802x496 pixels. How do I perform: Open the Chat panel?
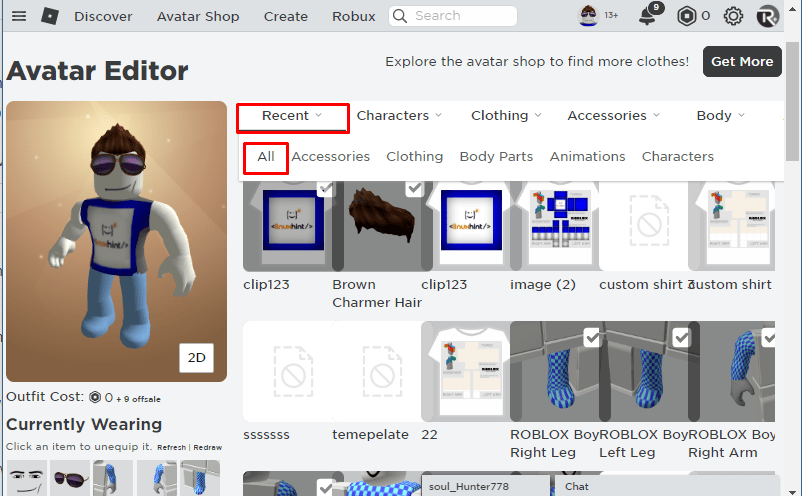pyautogui.click(x=665, y=486)
